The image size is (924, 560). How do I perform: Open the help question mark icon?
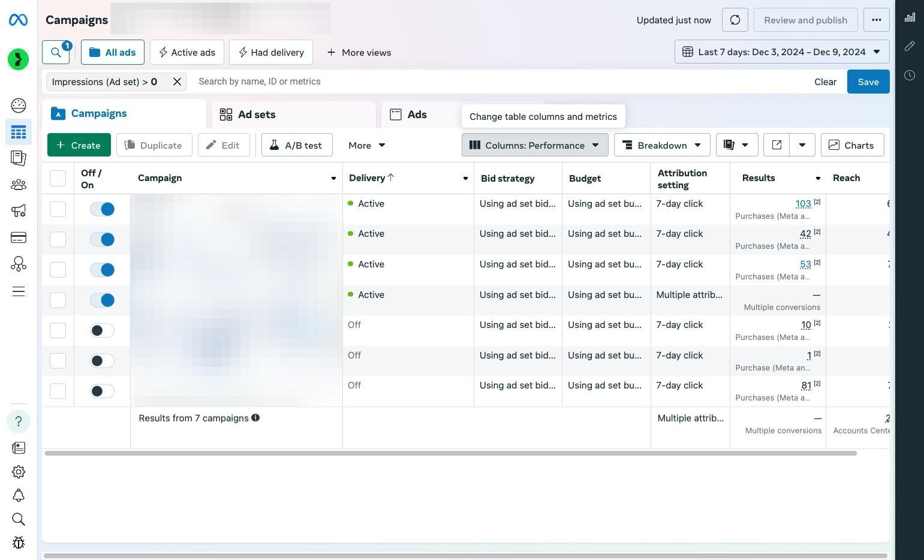click(19, 421)
